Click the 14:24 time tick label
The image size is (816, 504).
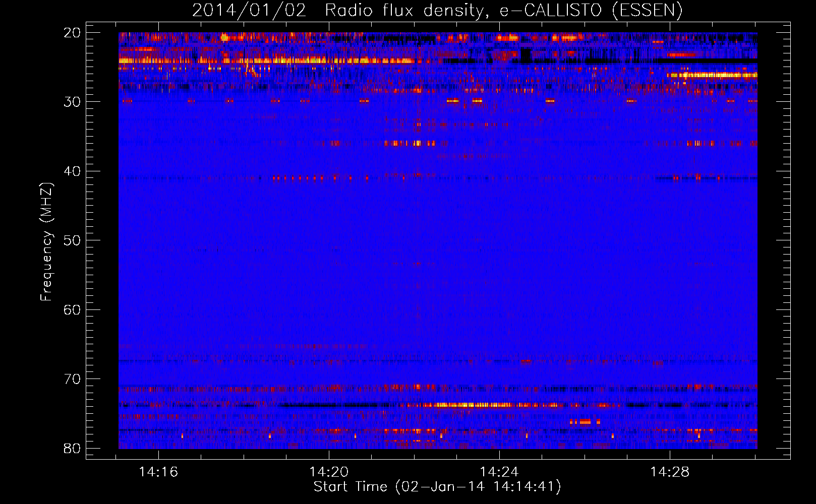point(499,472)
